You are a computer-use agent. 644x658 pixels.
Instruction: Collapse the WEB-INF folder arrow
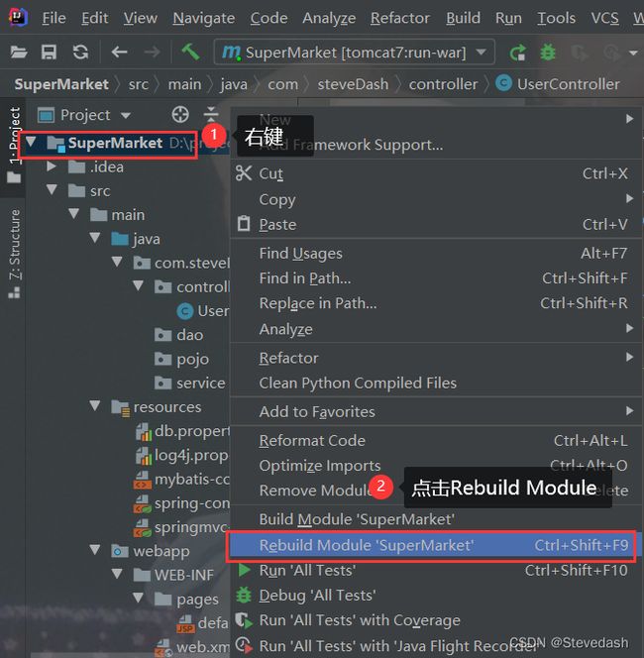point(117,574)
